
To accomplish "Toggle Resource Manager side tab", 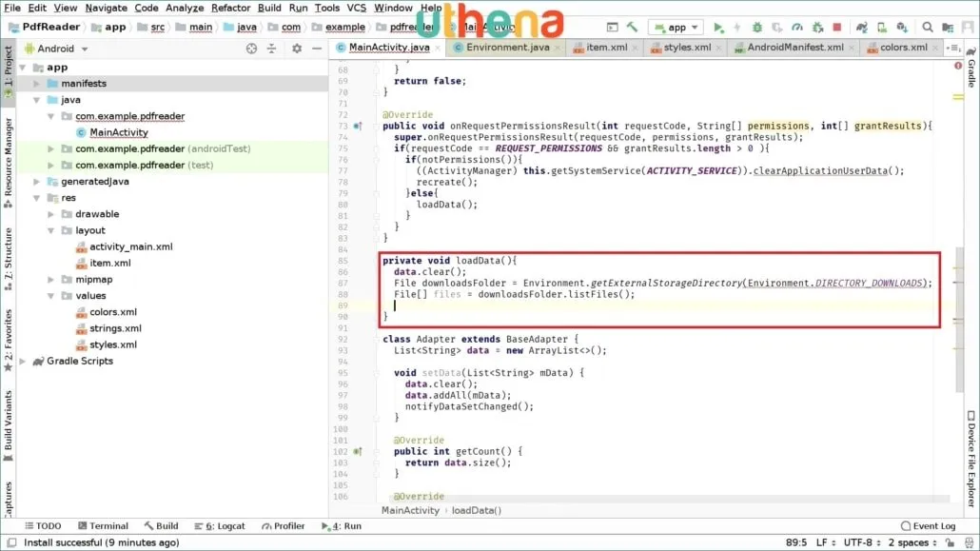I will tap(9, 163).
